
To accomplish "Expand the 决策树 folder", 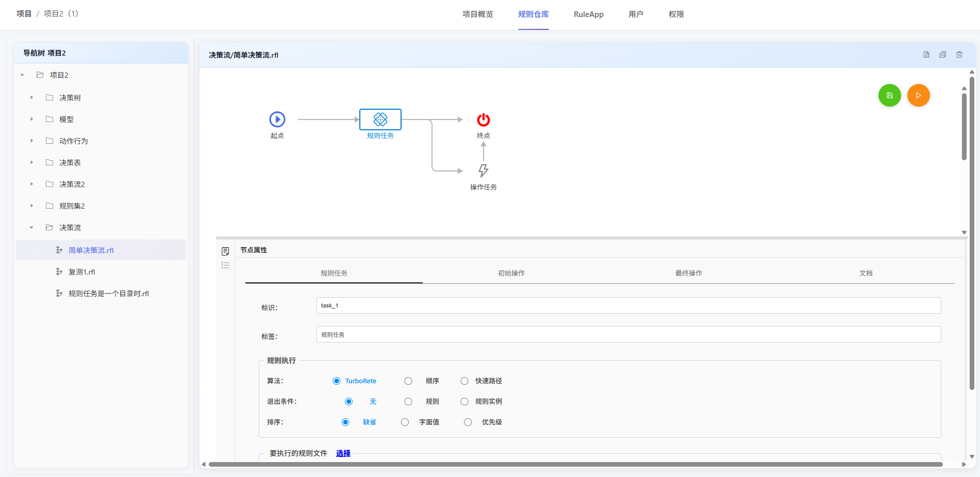I will coord(31,97).
